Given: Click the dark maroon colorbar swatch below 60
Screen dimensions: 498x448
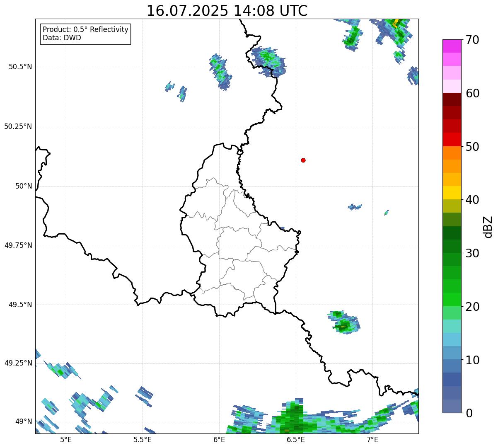Looking at the screenshot, I should click(x=452, y=99).
